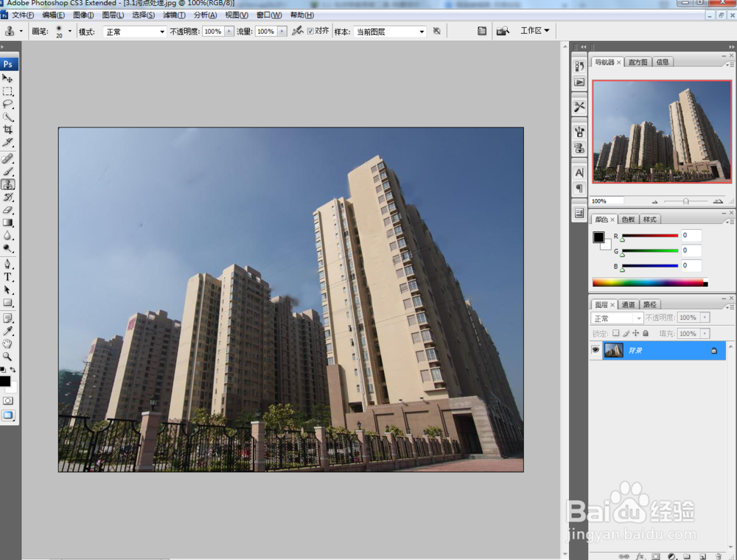Select the Gradient tool
Image resolution: width=737 pixels, height=560 pixels.
pyautogui.click(x=7, y=223)
